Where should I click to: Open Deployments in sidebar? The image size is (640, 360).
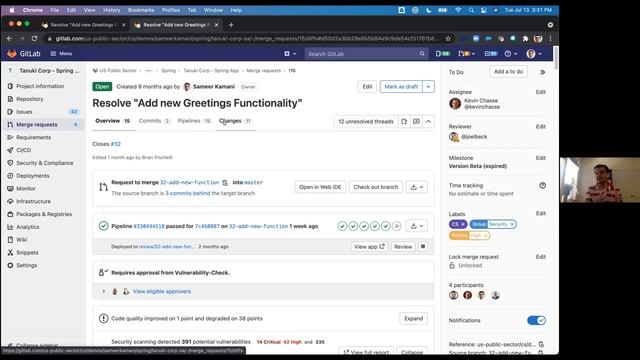click(33, 176)
